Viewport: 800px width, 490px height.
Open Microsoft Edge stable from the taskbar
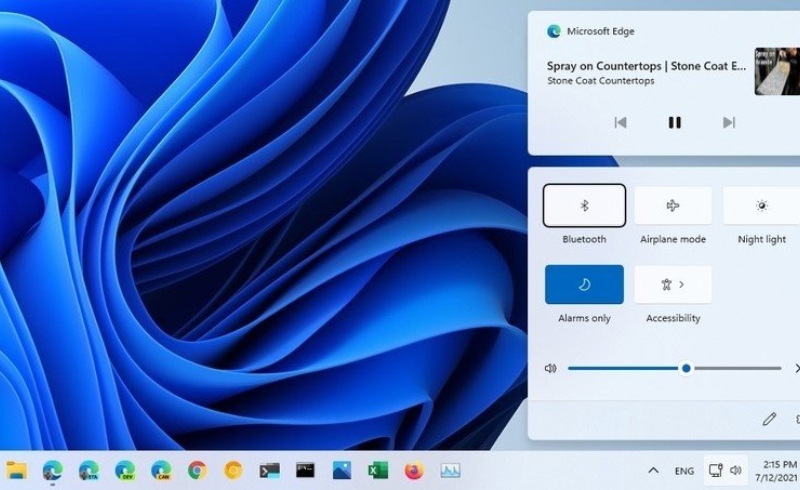(x=53, y=470)
